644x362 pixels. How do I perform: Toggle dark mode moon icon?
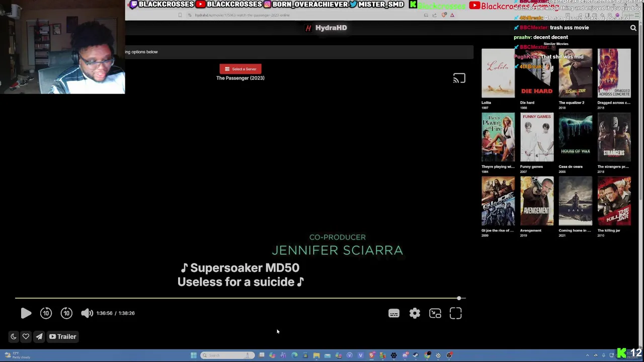click(14, 337)
